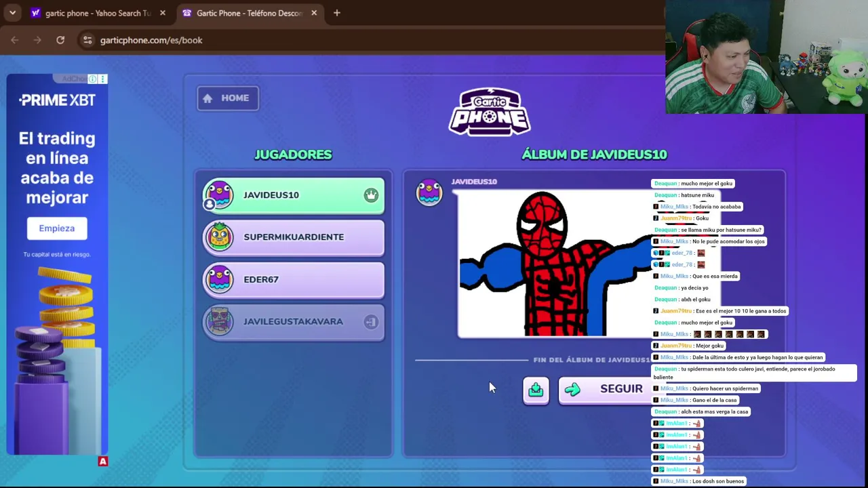Click EDER67's purple bird avatar
The width and height of the screenshot is (868, 488).
(220, 279)
